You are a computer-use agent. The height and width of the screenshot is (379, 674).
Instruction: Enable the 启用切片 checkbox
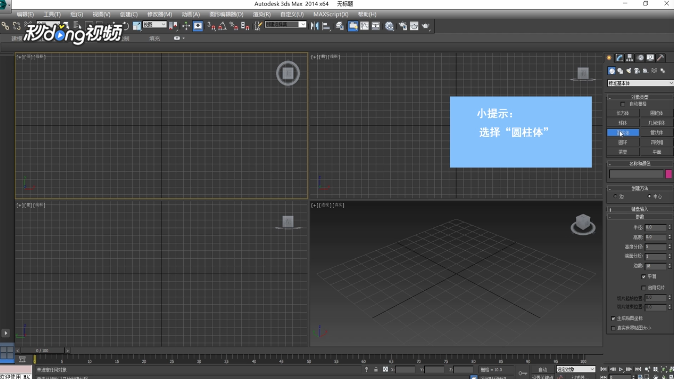point(643,287)
